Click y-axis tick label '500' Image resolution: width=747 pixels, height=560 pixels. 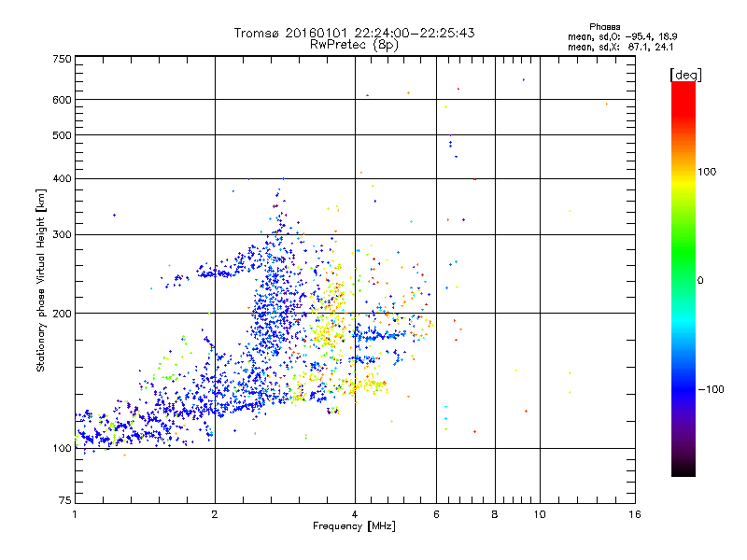click(63, 135)
